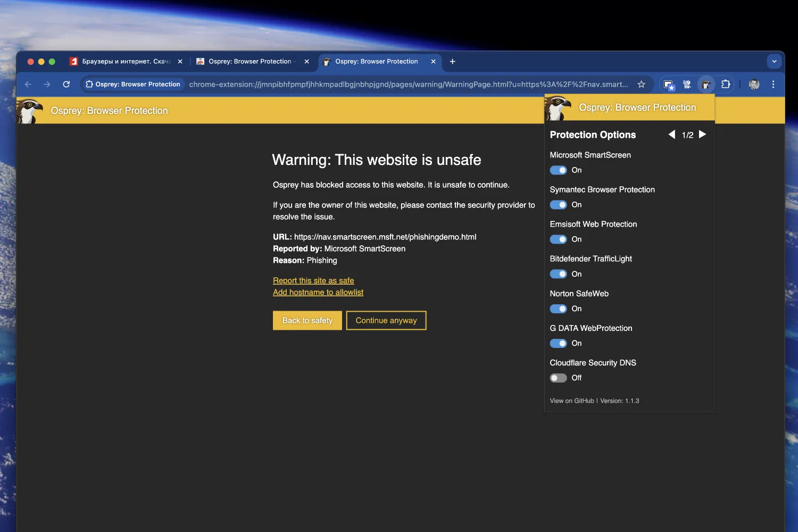Click the Reason: Phishing line
The height and width of the screenshot is (532, 798).
[x=305, y=260]
